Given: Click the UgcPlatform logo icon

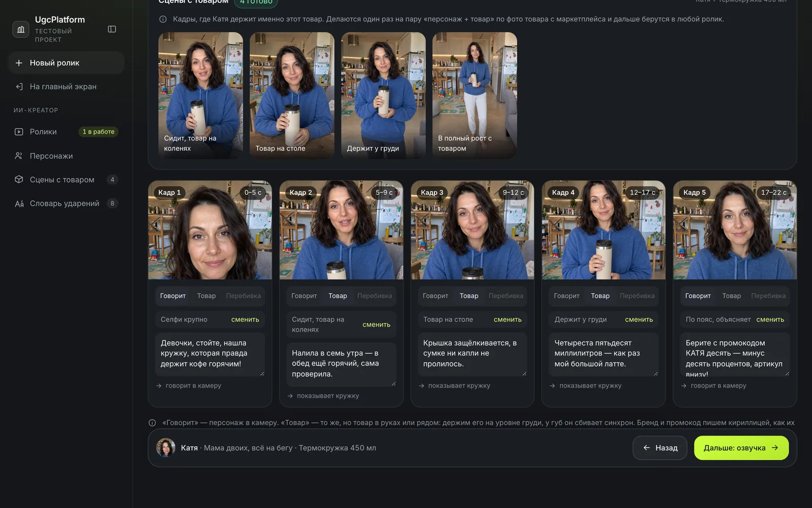Looking at the screenshot, I should [21, 29].
